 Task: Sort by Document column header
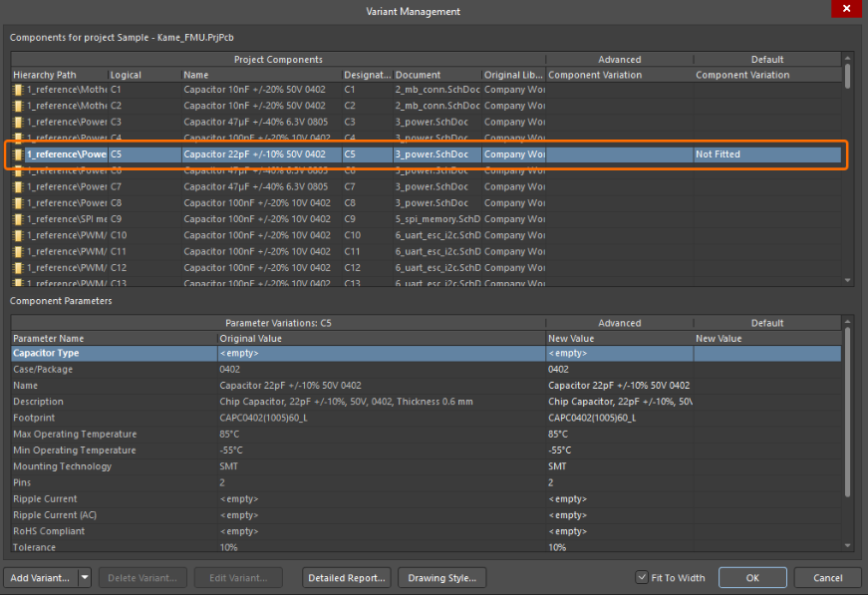coord(437,75)
